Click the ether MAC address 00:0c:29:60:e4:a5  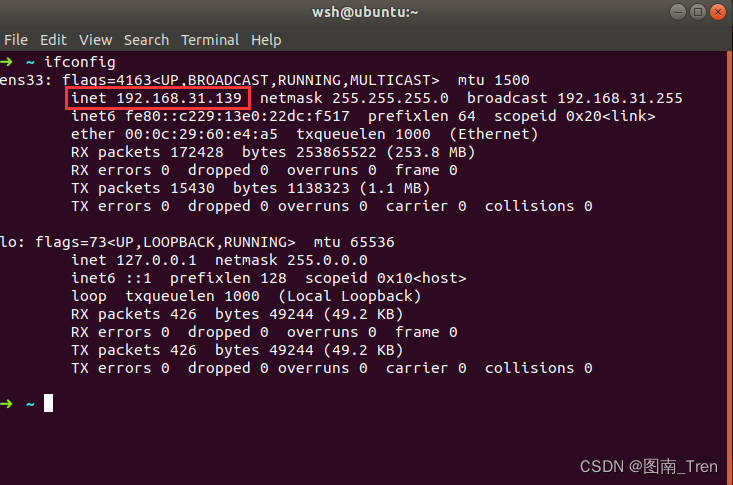click(201, 134)
